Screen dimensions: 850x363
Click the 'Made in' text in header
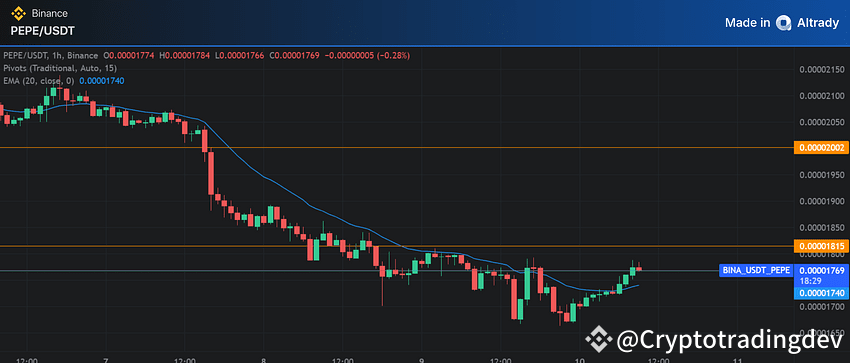pos(748,23)
